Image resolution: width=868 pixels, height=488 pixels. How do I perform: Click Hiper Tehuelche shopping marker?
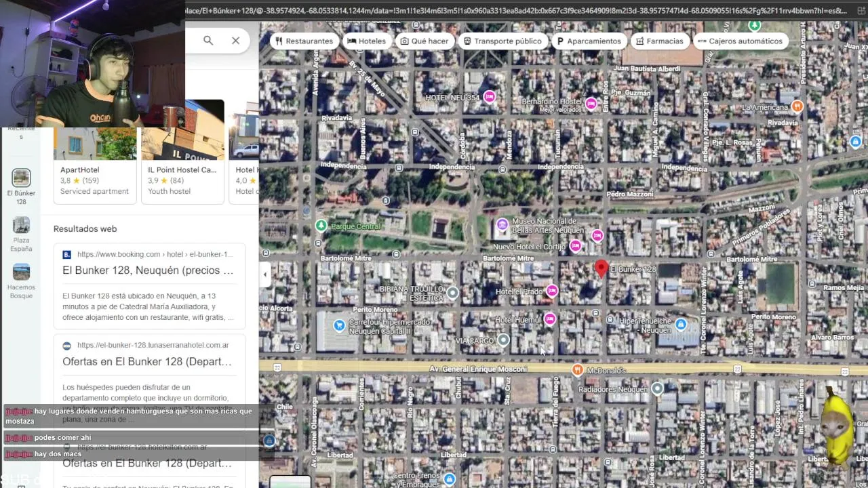[681, 325]
